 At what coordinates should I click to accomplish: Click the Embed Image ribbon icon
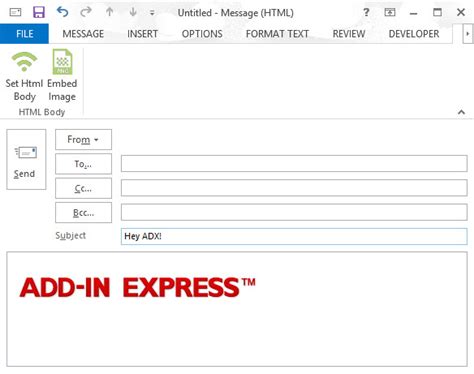[x=62, y=62]
